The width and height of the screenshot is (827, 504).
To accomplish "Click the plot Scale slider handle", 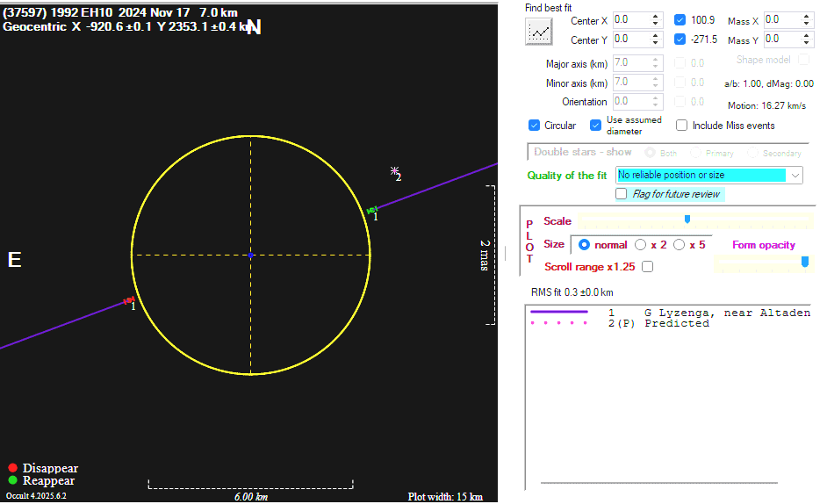I will coord(687,219).
